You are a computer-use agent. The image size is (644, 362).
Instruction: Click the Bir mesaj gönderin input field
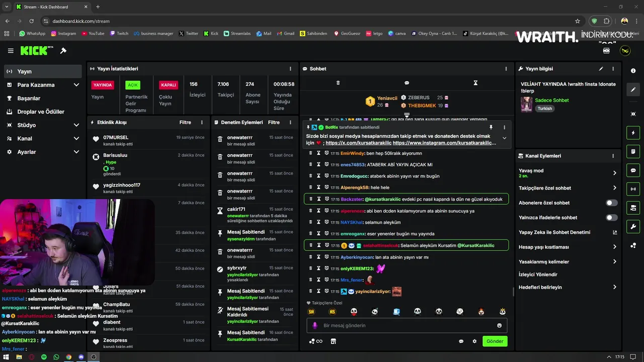click(x=408, y=325)
